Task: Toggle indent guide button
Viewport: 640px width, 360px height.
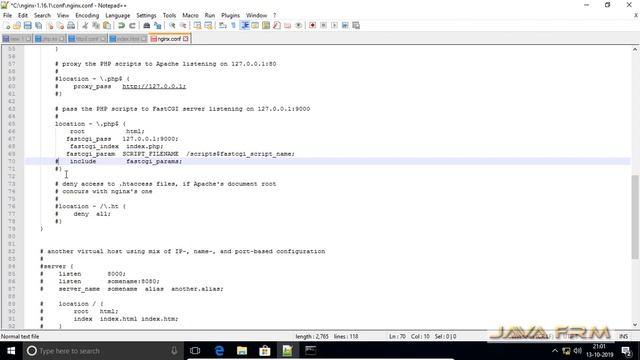Action: (x=244, y=25)
